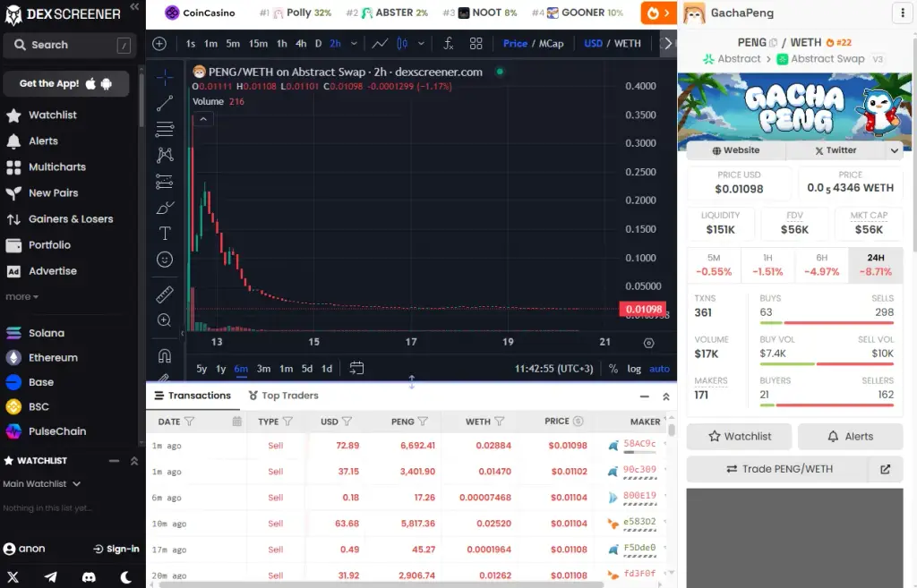Open the chart layout grid selector
Viewport: 917px width, 588px height.
pyautogui.click(x=476, y=43)
